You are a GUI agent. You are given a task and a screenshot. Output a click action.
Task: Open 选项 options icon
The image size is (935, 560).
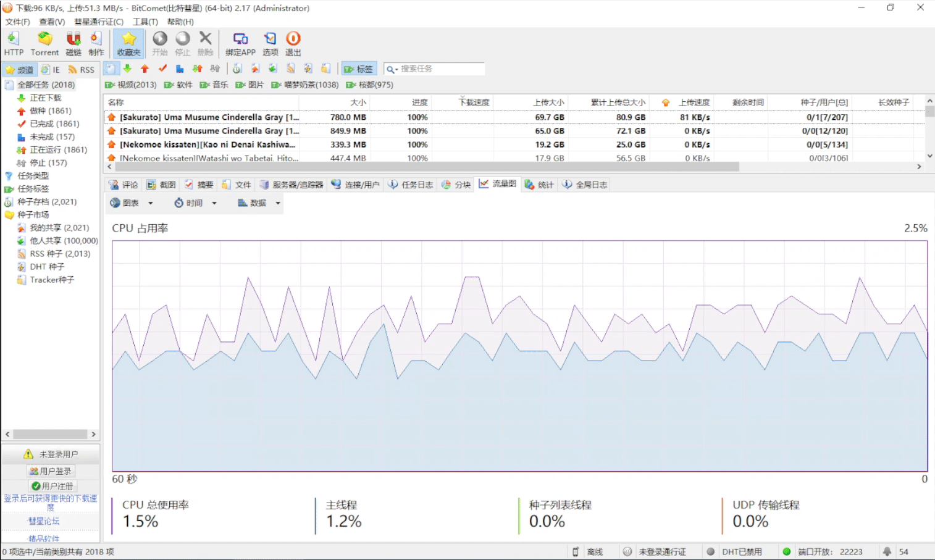pyautogui.click(x=270, y=44)
